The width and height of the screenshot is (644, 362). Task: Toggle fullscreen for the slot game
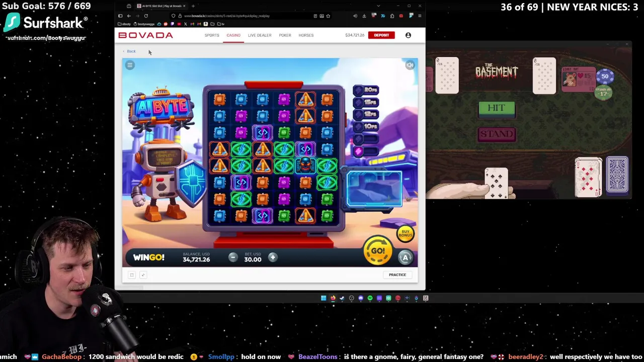point(132,275)
